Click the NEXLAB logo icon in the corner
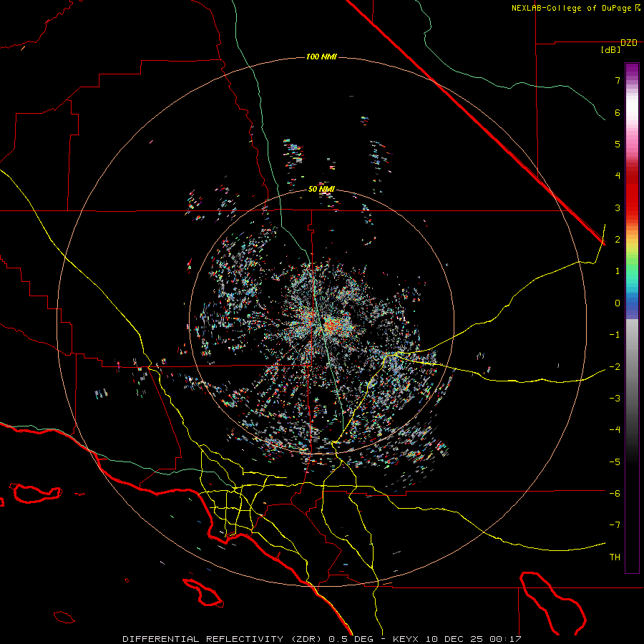 coord(638,8)
